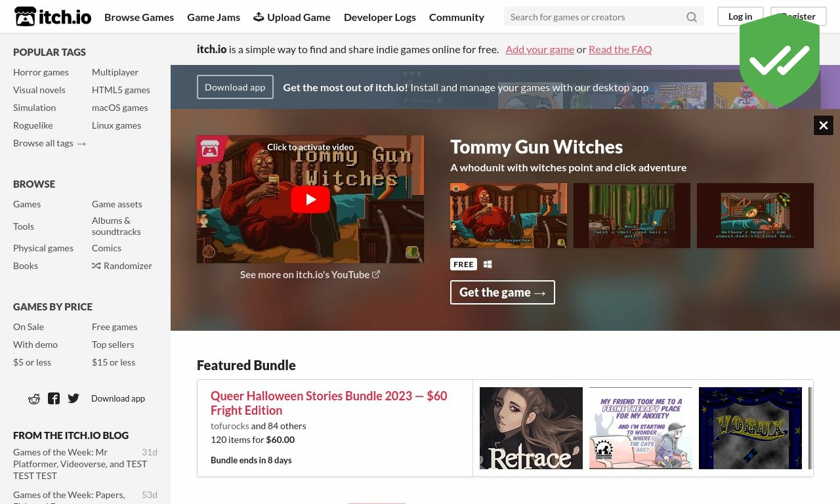Open Read the FAQ link
The width and height of the screenshot is (840, 504).
click(x=620, y=49)
